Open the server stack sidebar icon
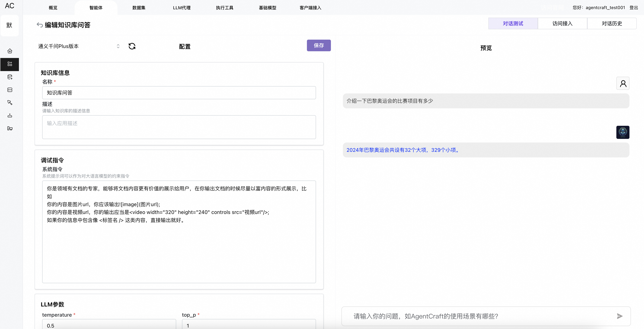 pos(10,90)
